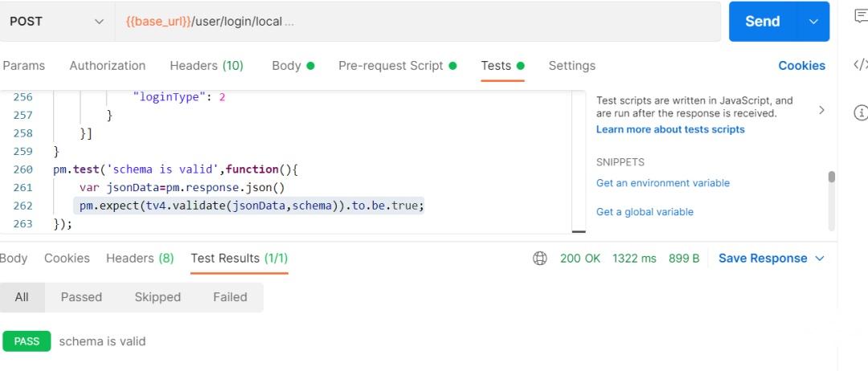Image resolution: width=868 pixels, height=371 pixels.
Task: Open Learn more about tests scripts
Action: point(670,129)
